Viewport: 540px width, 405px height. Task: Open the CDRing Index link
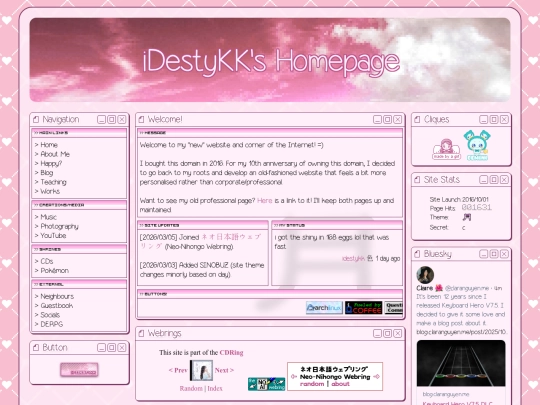[215, 388]
